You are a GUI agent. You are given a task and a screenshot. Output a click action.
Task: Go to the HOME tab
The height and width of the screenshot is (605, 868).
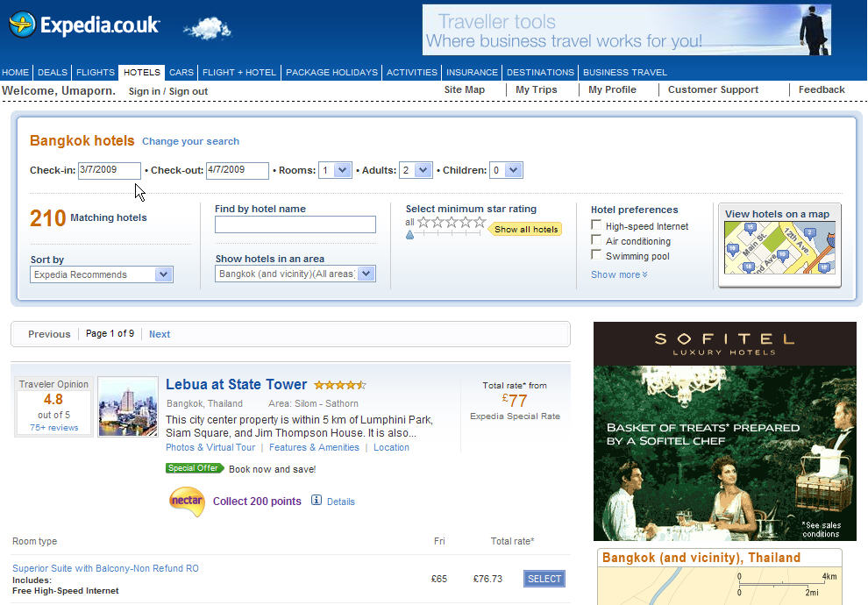(x=16, y=72)
